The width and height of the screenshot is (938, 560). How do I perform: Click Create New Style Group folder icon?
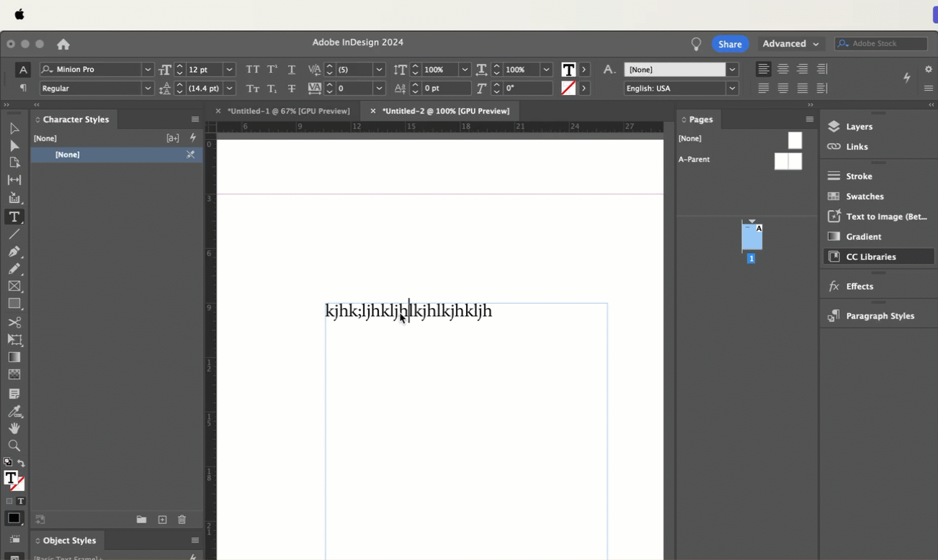point(141,520)
